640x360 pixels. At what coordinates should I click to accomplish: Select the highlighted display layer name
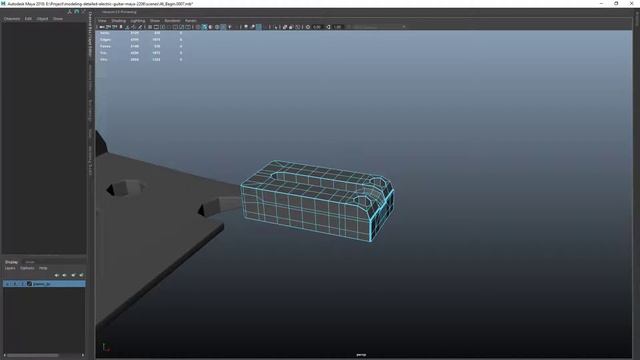(42, 284)
